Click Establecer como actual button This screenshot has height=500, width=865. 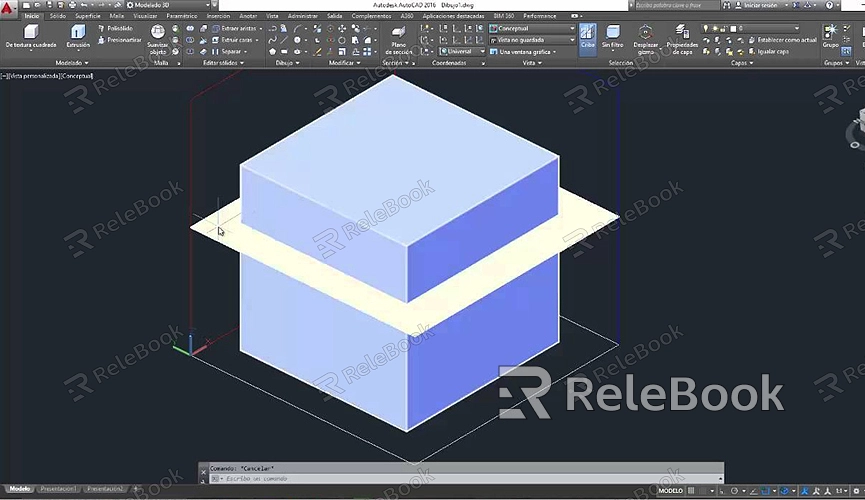click(x=782, y=40)
